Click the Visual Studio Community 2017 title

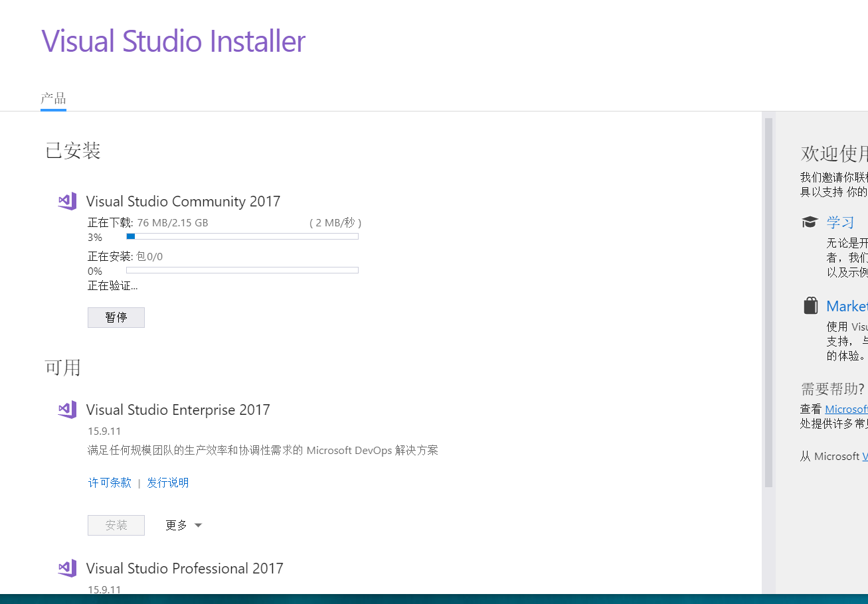coord(183,201)
